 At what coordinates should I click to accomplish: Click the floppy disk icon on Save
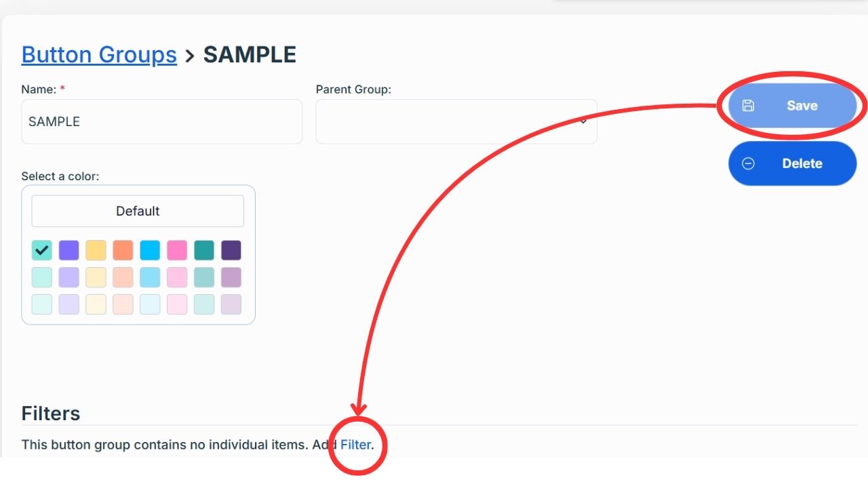click(748, 106)
